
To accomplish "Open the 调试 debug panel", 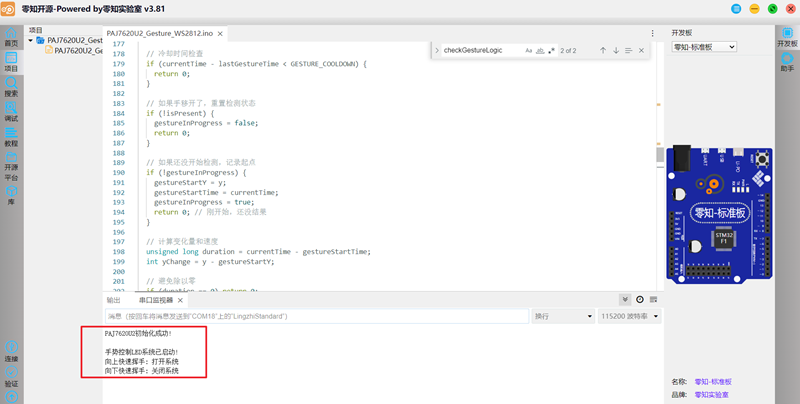I will [x=11, y=112].
